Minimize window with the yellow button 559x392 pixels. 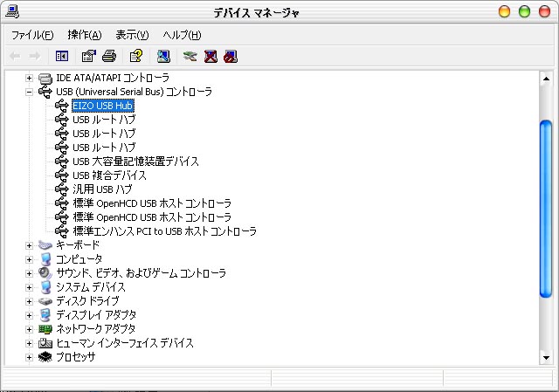pyautogui.click(x=504, y=11)
